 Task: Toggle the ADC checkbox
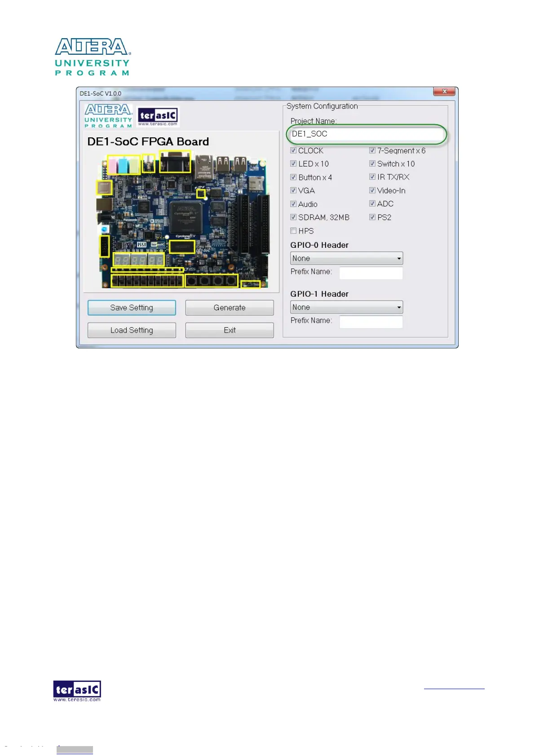(x=372, y=203)
